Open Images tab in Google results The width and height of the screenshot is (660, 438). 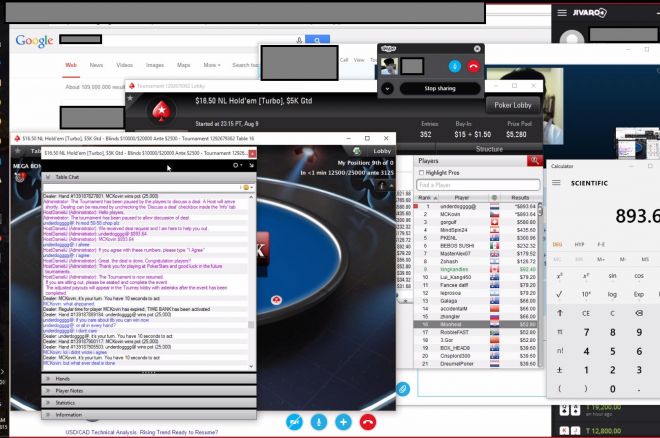pyautogui.click(x=155, y=65)
